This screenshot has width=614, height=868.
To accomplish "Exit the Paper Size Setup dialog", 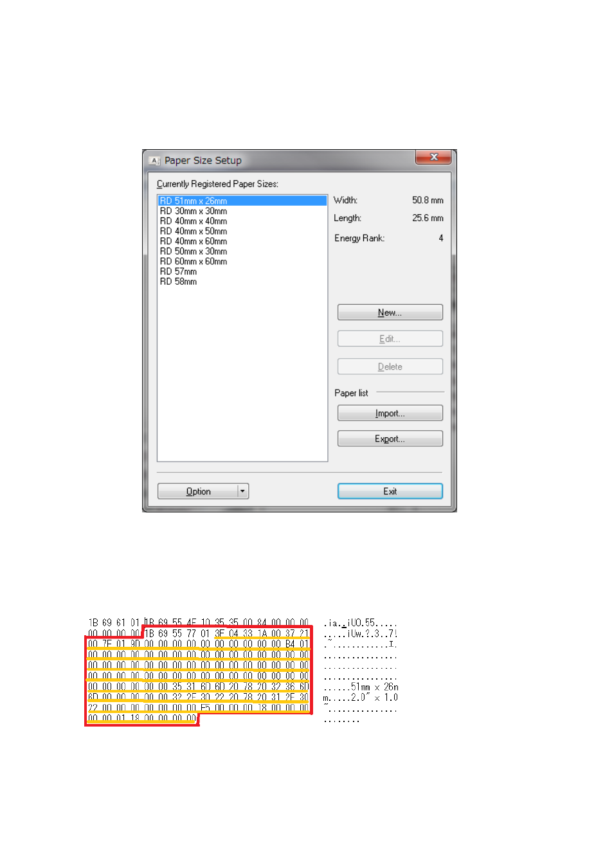I will coord(390,491).
